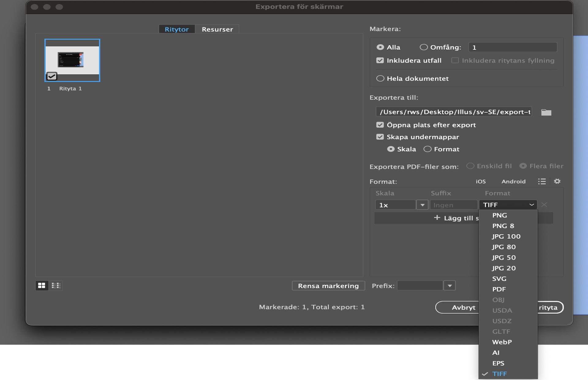The height and width of the screenshot is (380, 588).
Task: Add iOS scale presets
Action: point(481,181)
